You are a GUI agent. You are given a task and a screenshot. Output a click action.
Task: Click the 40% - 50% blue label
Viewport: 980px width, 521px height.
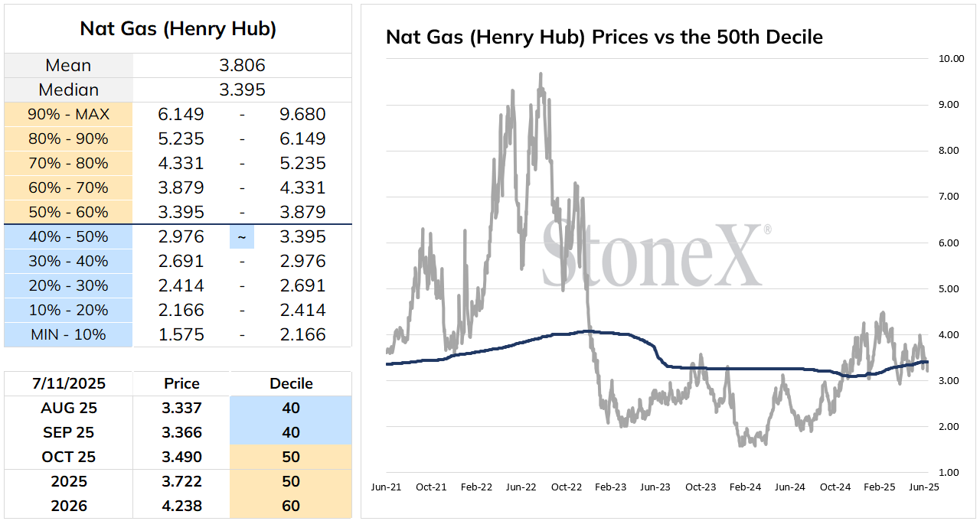pos(68,236)
